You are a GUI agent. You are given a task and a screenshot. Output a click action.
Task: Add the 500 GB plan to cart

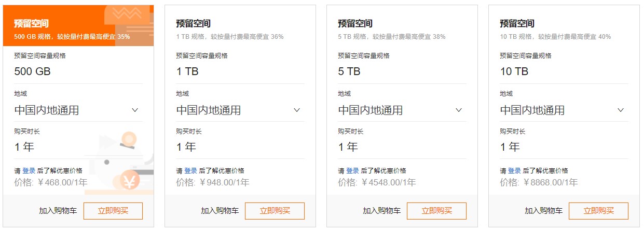[x=58, y=211]
